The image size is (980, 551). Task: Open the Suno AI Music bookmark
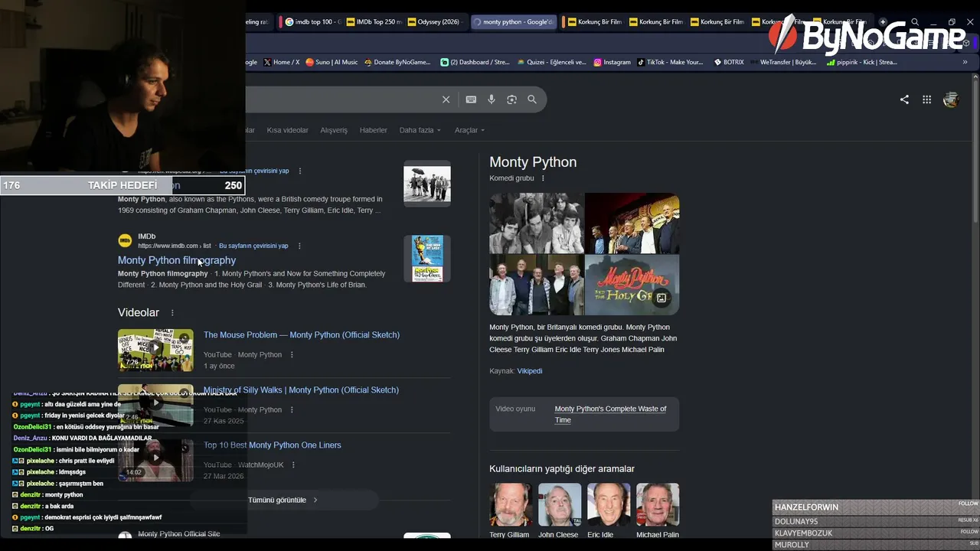(332, 62)
